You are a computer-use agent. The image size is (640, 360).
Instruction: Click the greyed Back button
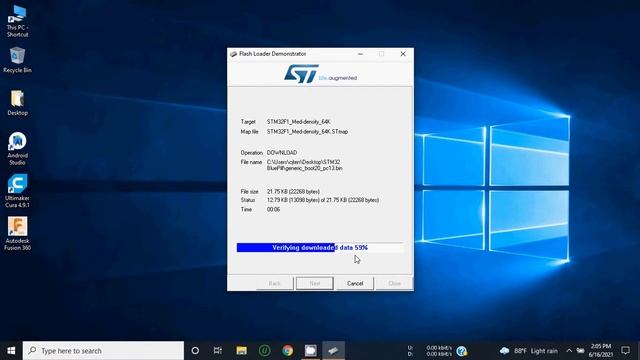(275, 283)
